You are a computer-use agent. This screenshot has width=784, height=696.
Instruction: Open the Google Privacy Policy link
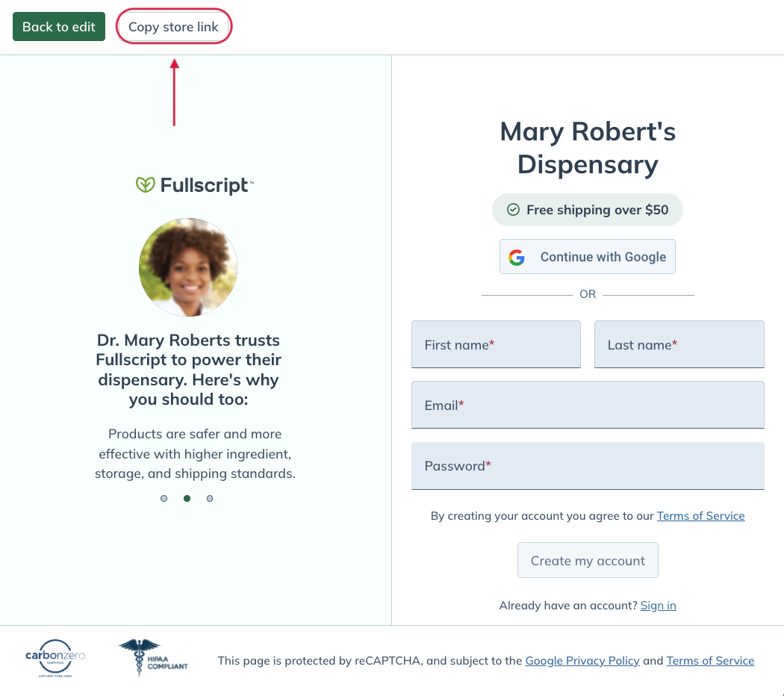pyautogui.click(x=582, y=661)
